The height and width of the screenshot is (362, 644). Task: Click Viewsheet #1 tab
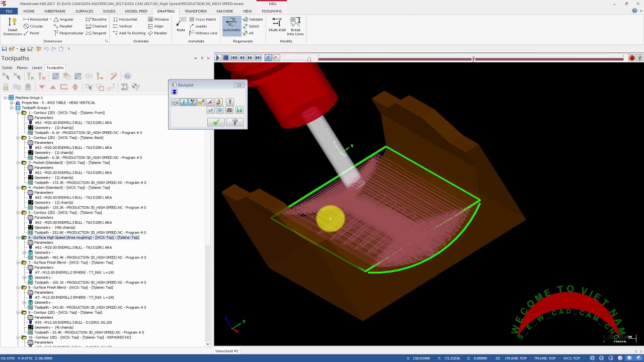point(227,351)
